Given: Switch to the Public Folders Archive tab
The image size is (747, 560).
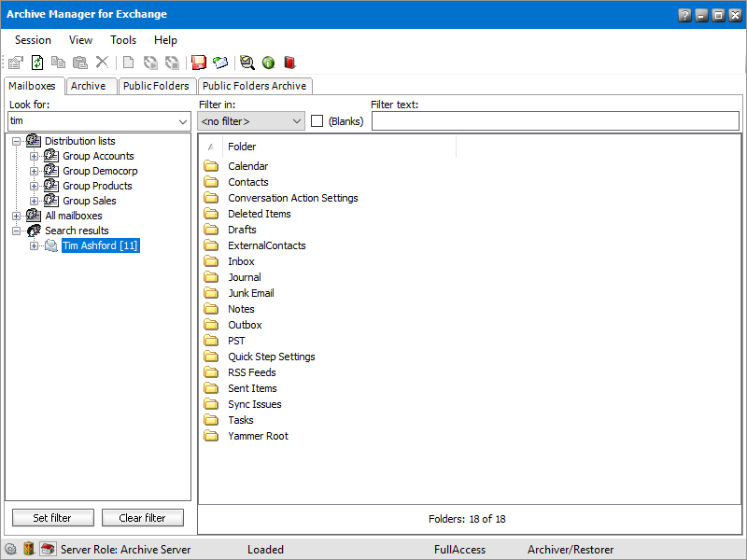Looking at the screenshot, I should pyautogui.click(x=254, y=86).
